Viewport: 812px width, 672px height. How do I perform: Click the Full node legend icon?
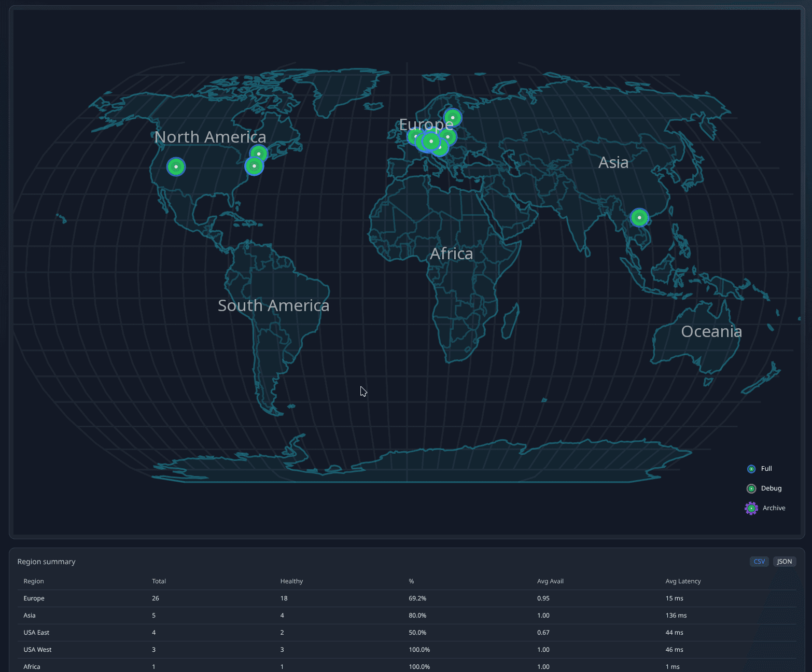[751, 469]
